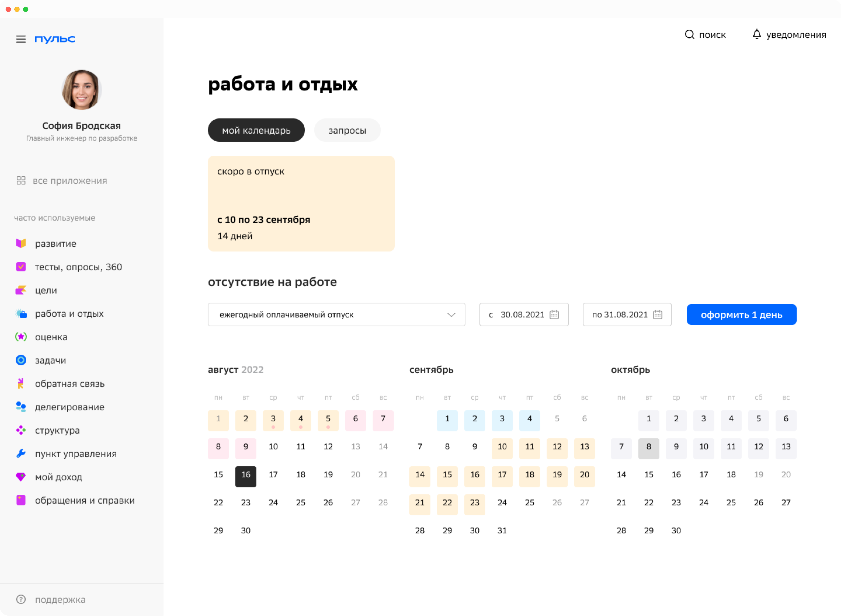This screenshot has height=616, width=841.
Task: Switch to мой календарь tab
Action: pos(256,130)
